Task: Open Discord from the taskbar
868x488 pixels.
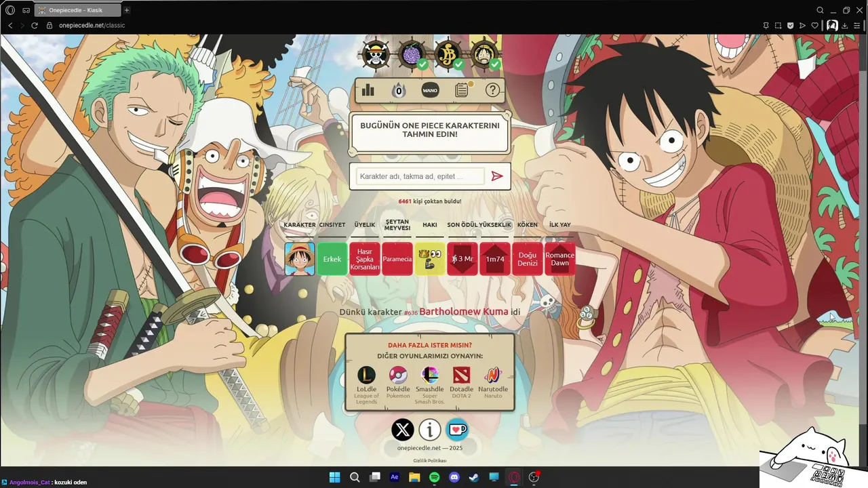Action: [454, 477]
